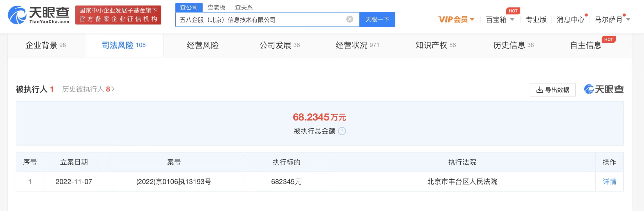The width and height of the screenshot is (644, 211).
Task: Click the TianYanCha watermark logo beside export
Action: (603, 89)
